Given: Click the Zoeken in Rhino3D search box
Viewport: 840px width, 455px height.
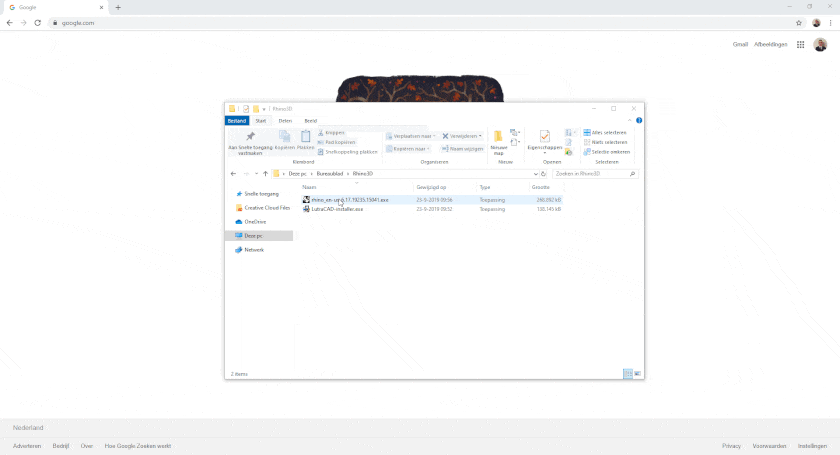Looking at the screenshot, I should [x=595, y=174].
